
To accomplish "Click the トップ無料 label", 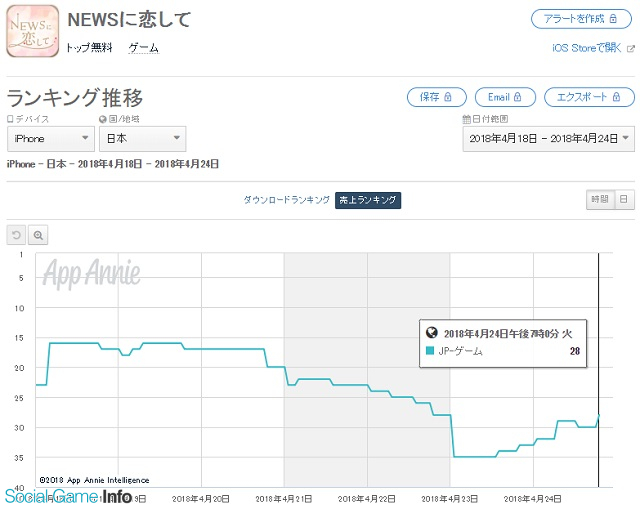I will 89,48.
